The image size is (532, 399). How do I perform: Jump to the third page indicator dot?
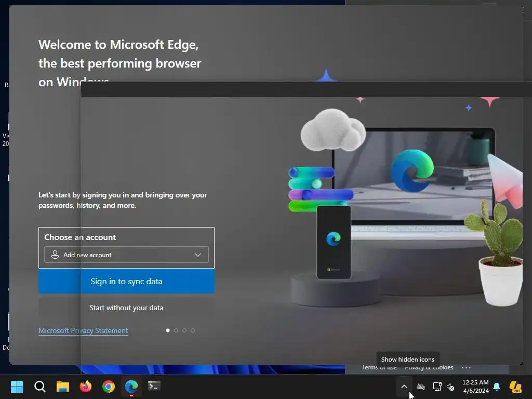point(184,330)
